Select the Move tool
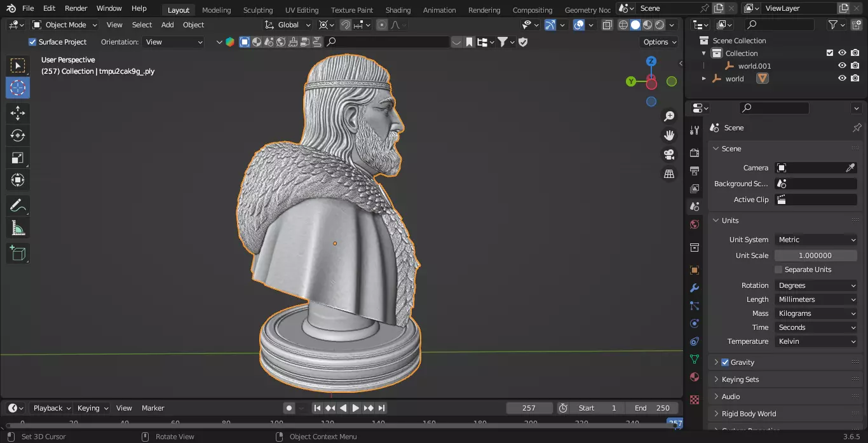The height and width of the screenshot is (443, 868). (18, 113)
